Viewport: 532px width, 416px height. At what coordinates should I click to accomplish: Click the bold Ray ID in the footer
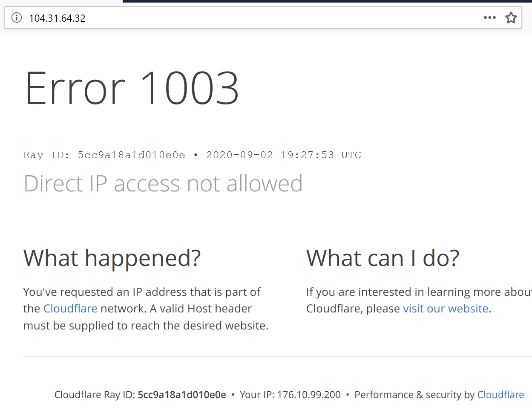(x=182, y=395)
